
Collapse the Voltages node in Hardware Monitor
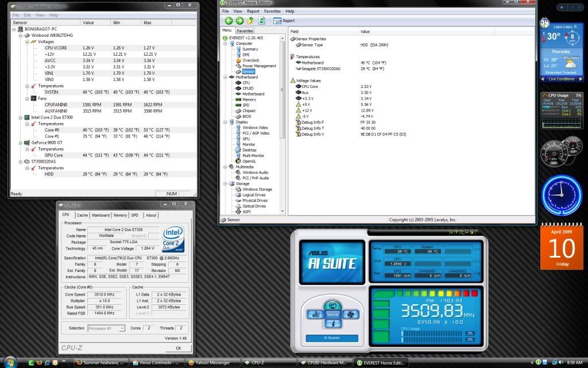coord(26,41)
